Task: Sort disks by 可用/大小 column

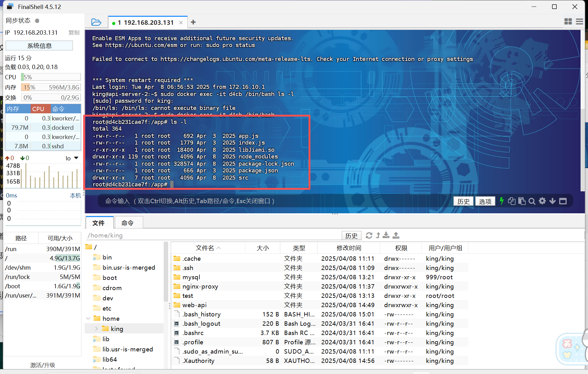Action: (60, 238)
